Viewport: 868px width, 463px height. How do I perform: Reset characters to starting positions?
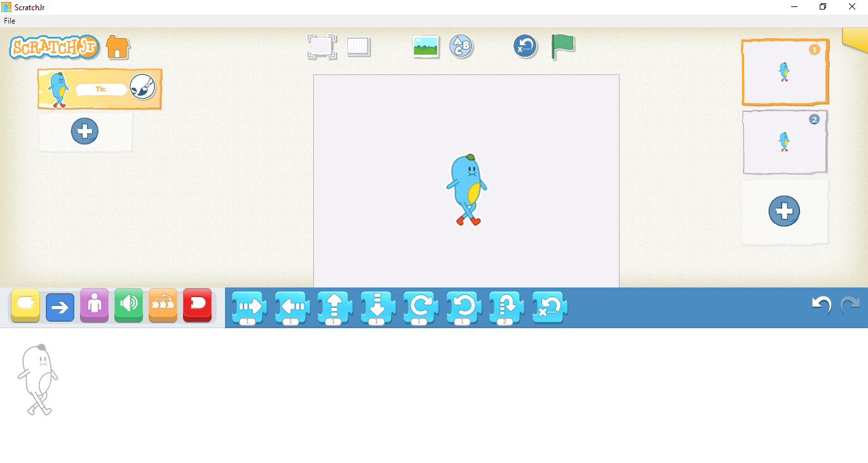[525, 46]
